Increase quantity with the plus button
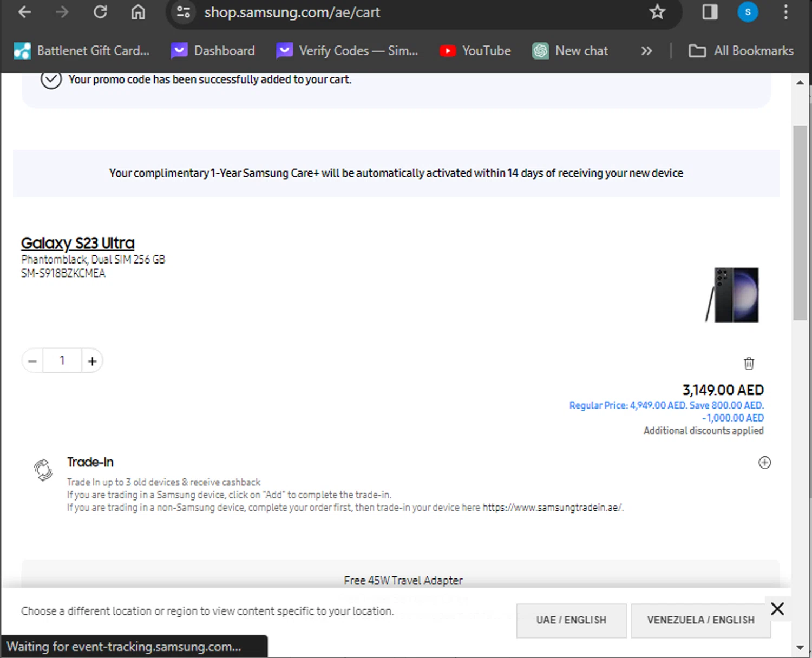 92,361
